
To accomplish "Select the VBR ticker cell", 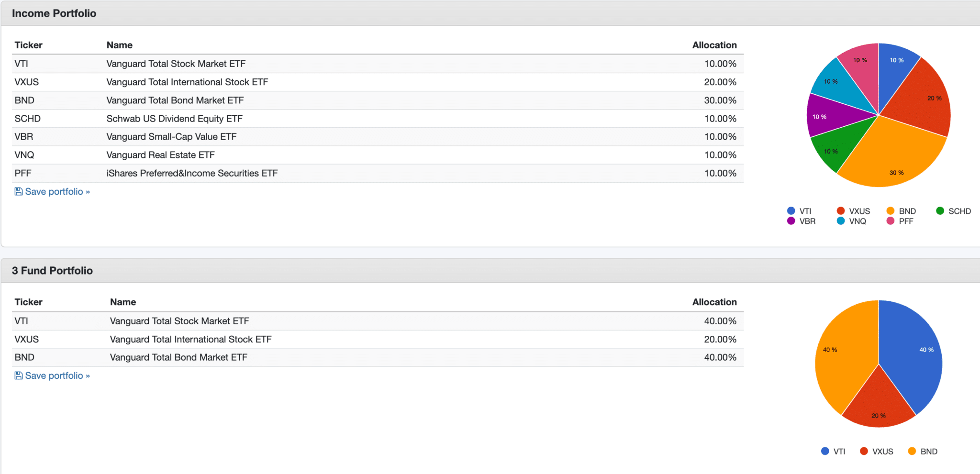I will pyautogui.click(x=24, y=137).
